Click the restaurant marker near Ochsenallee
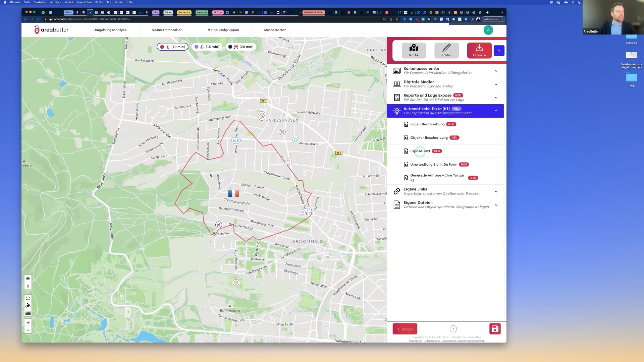 (219, 225)
